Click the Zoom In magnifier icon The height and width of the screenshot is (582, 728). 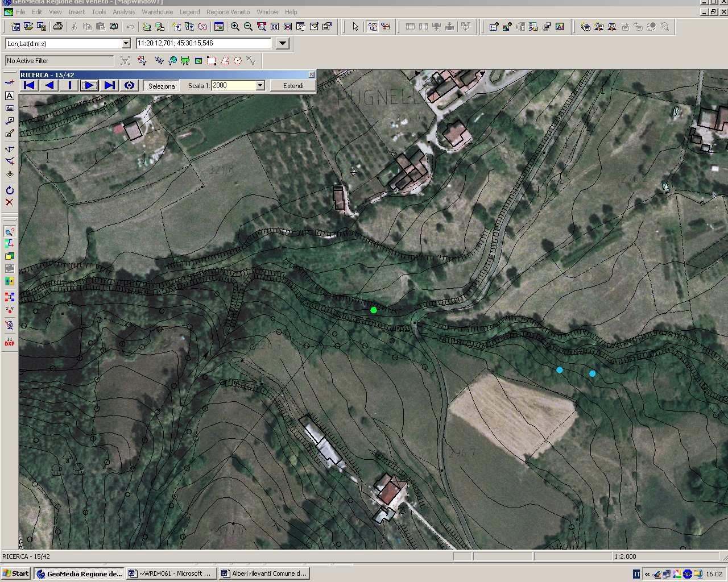[x=235, y=26]
